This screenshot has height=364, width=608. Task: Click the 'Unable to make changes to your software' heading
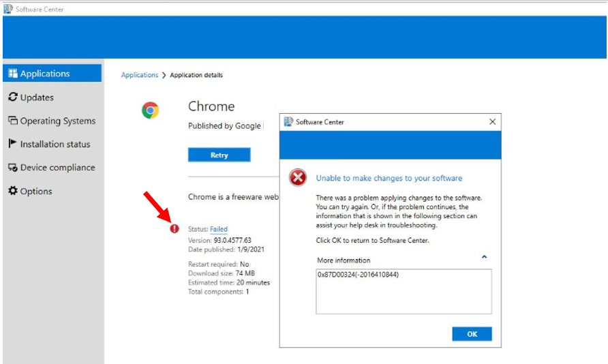click(389, 179)
